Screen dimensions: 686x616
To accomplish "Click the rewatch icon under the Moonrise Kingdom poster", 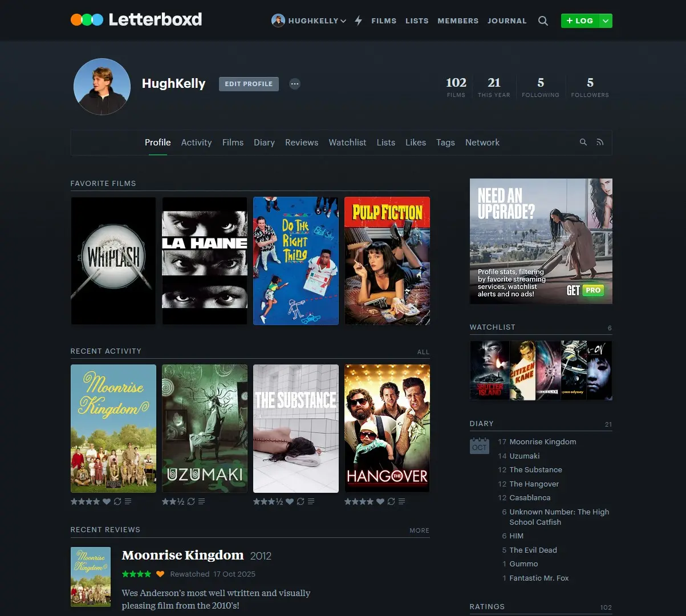I will [x=117, y=501].
